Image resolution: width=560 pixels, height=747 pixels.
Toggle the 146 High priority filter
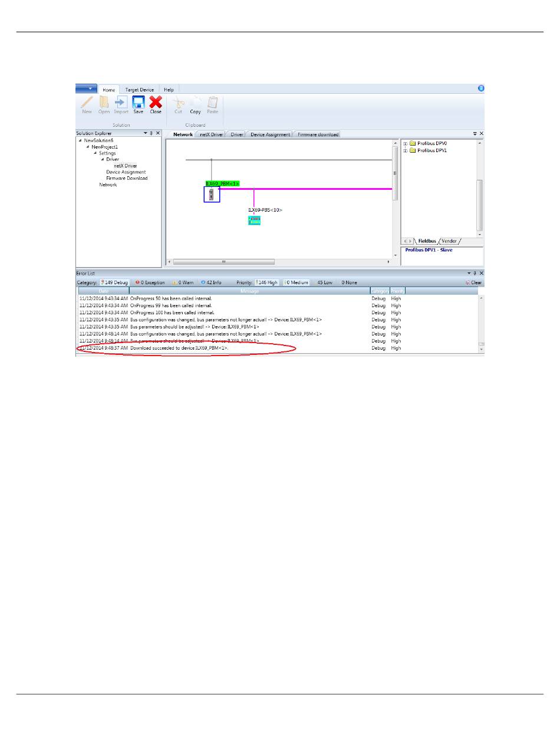[266, 282]
